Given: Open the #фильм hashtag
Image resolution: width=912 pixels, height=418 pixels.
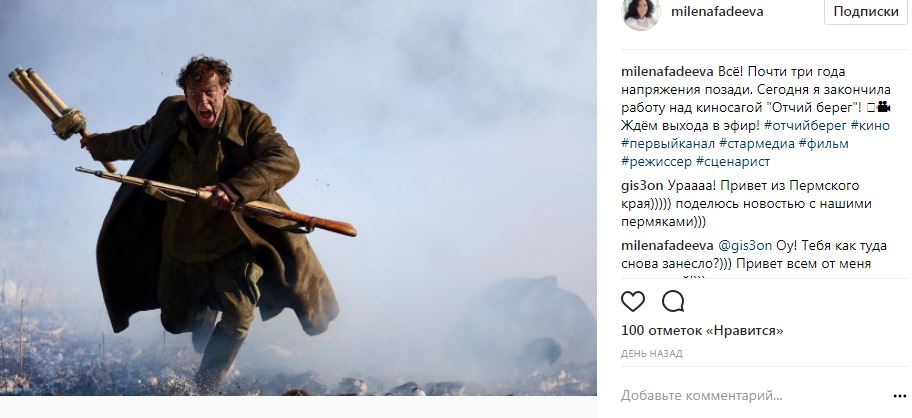Looking at the screenshot, I should 824,143.
